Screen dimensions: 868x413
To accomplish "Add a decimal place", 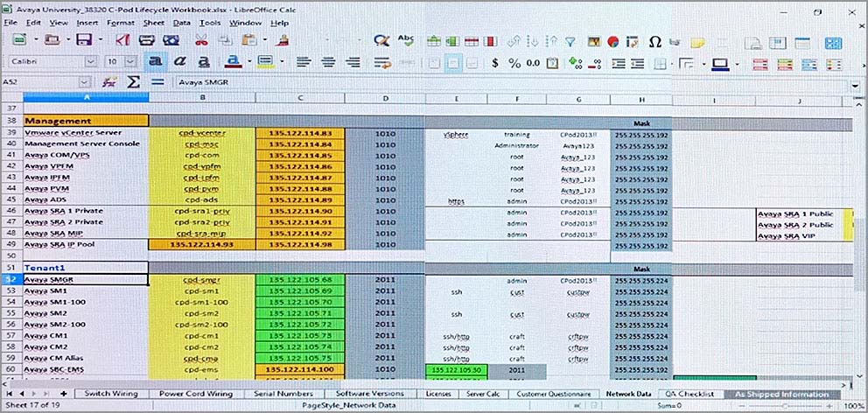I will 577,63.
